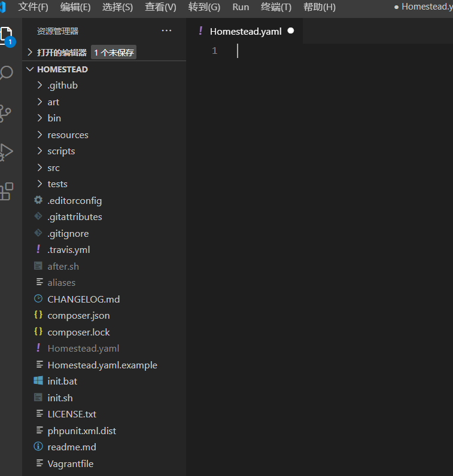Expand the tests folder
Screen dimensions: 453x476
point(39,184)
